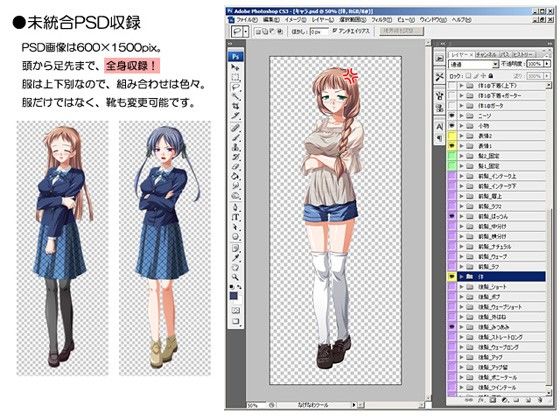Open the イメージ menu

click(x=295, y=20)
